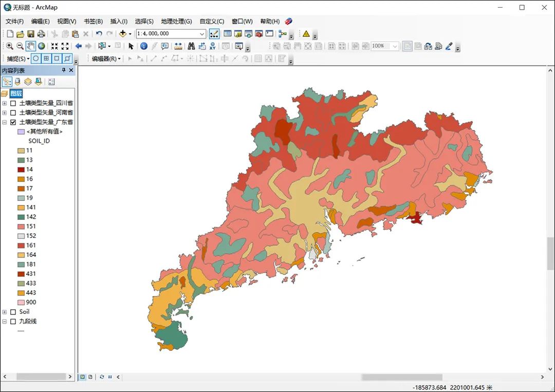Screen dimensions: 555x392
Task: Click Fixed Zoom Out arrows
Action: click(x=65, y=46)
